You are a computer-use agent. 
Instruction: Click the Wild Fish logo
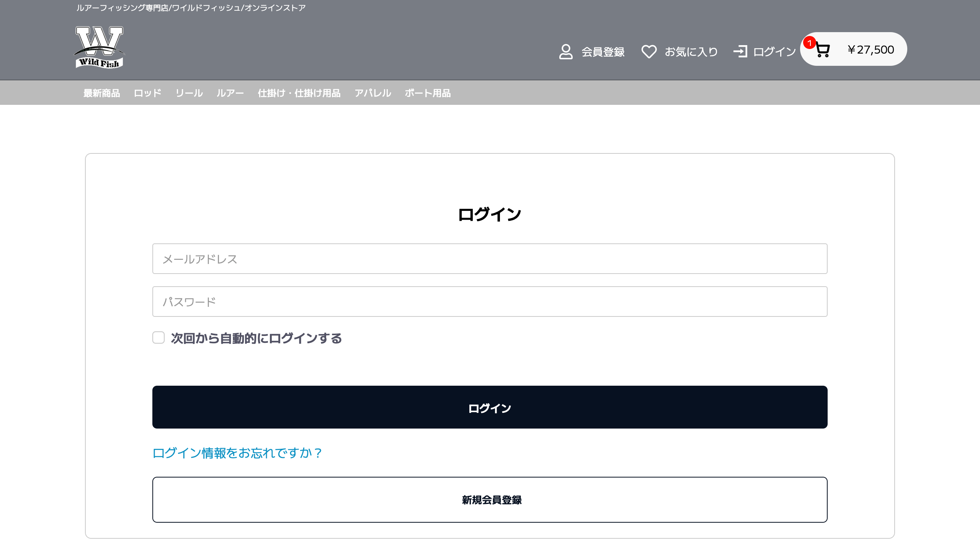coord(99,47)
